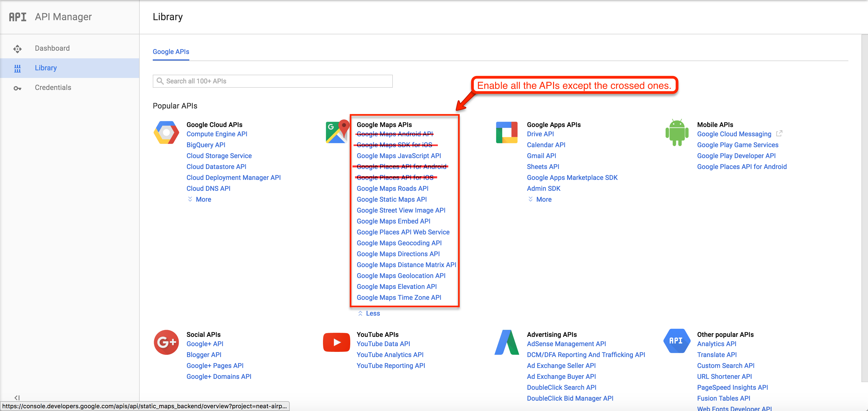This screenshot has height=411, width=868.
Task: Open Compute Engine API link
Action: click(x=217, y=134)
